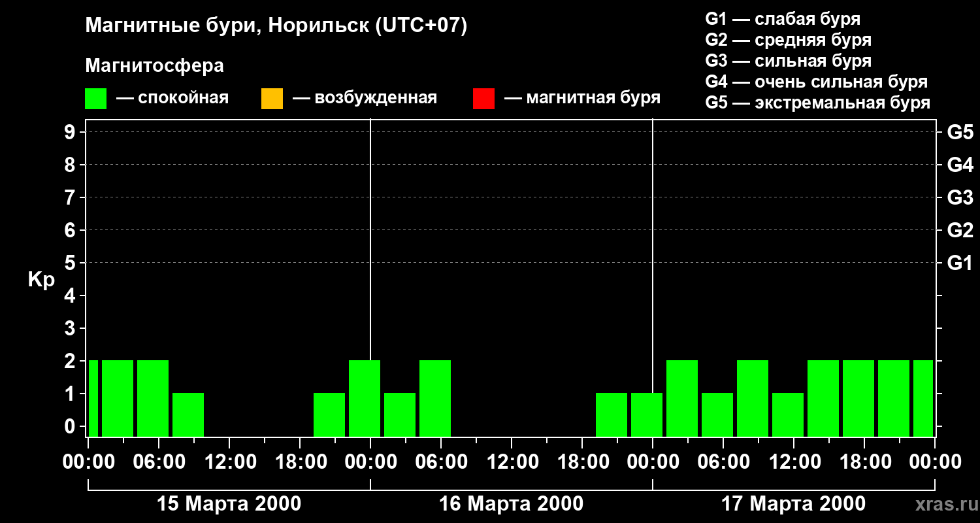Open the xras.ru watermark link
This screenshot has width=980, height=523.
(x=943, y=504)
